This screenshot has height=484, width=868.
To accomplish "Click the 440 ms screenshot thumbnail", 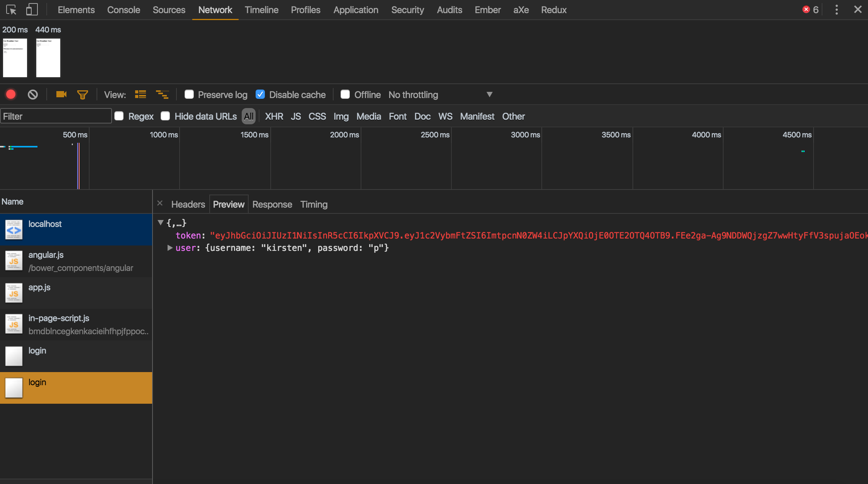I will click(48, 58).
